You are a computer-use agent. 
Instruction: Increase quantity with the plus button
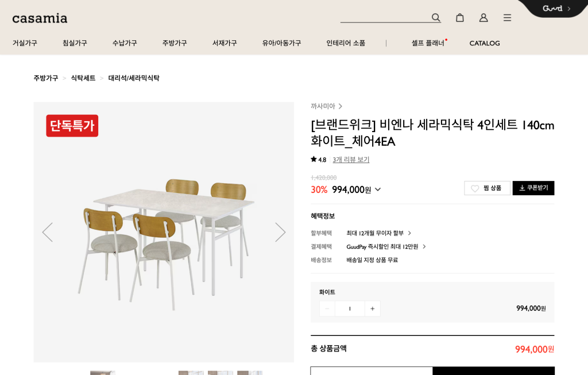[372, 309]
